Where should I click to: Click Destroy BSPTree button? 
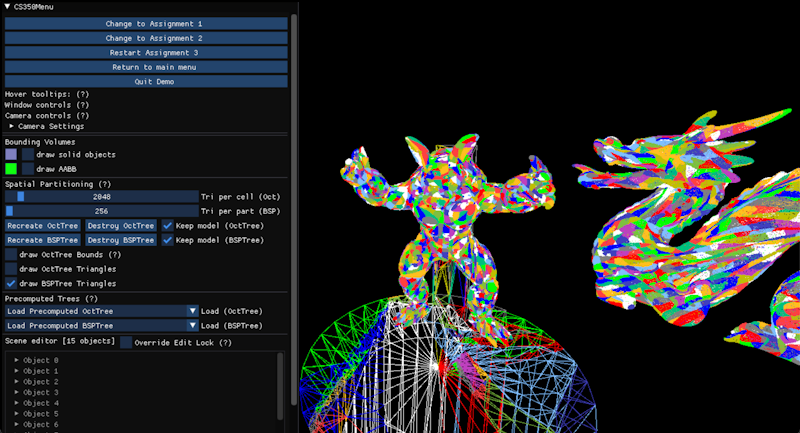pos(120,240)
